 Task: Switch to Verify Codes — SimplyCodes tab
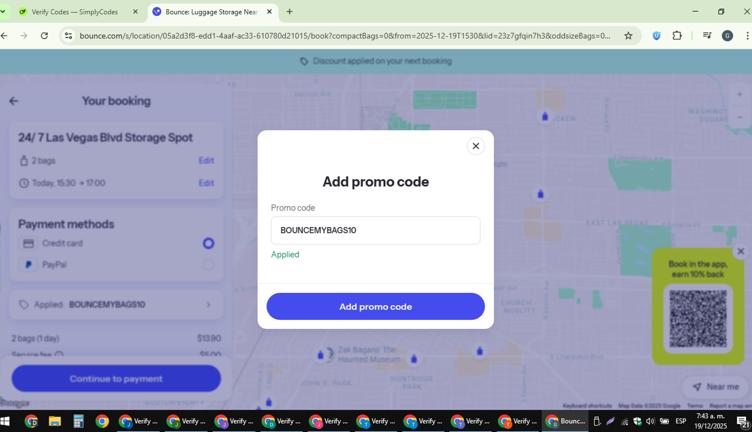pyautogui.click(x=75, y=12)
